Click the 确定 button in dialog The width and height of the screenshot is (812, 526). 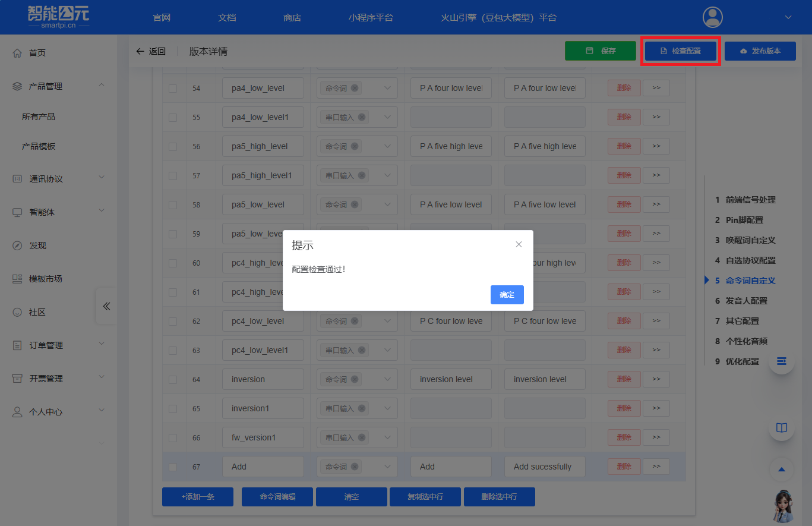coord(507,295)
